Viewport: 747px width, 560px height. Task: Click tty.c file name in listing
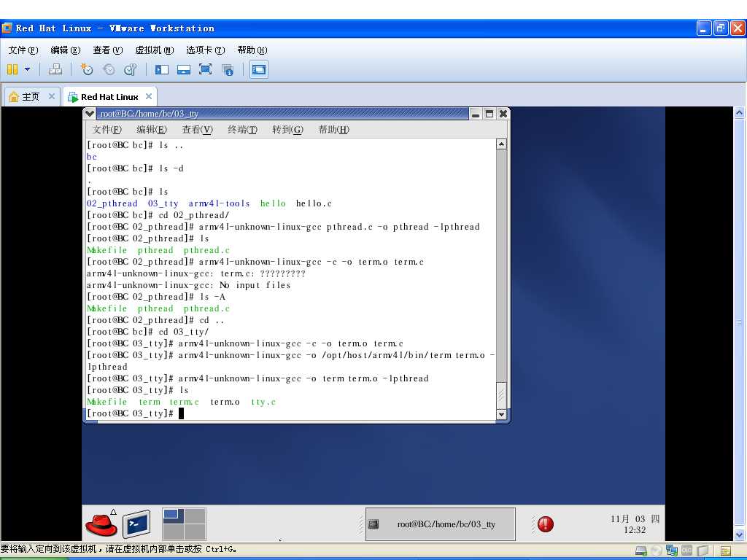point(263,402)
